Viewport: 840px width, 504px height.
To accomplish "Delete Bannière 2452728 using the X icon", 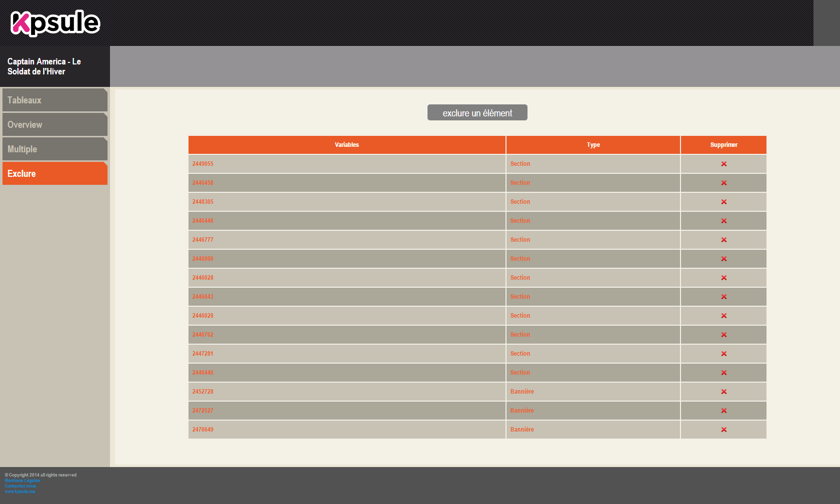I will [723, 392].
